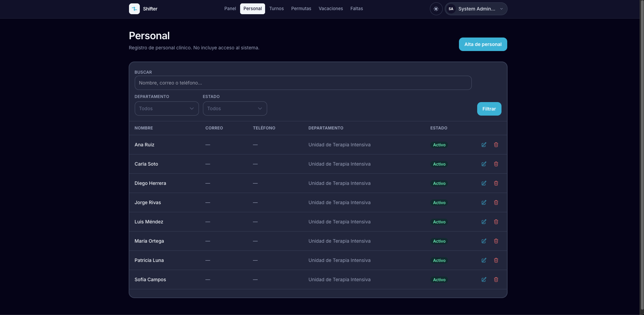Screen dimensions: 644x315
Task: Open the System Admin user menu
Action: coord(476,9)
